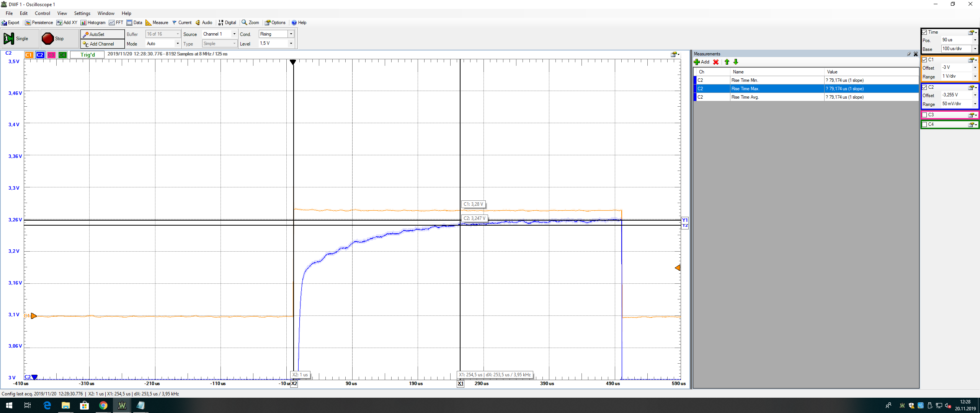
Task: Open the FFT view
Action: 116,23
